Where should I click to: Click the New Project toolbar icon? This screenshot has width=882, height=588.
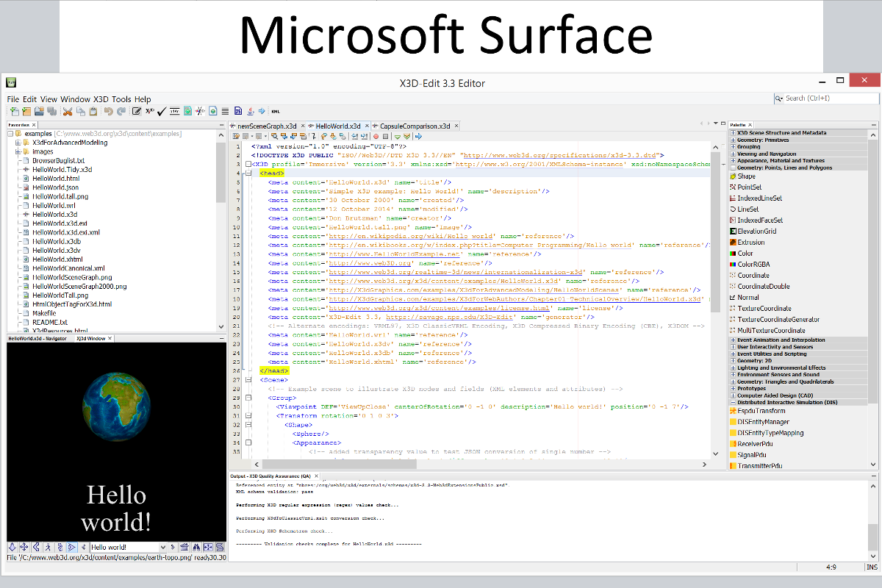[x=26, y=112]
